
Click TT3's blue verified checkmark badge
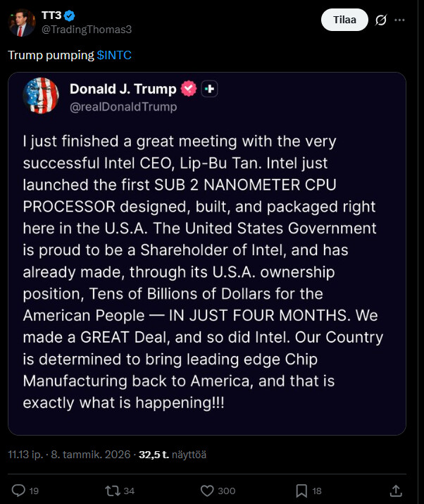(x=70, y=16)
